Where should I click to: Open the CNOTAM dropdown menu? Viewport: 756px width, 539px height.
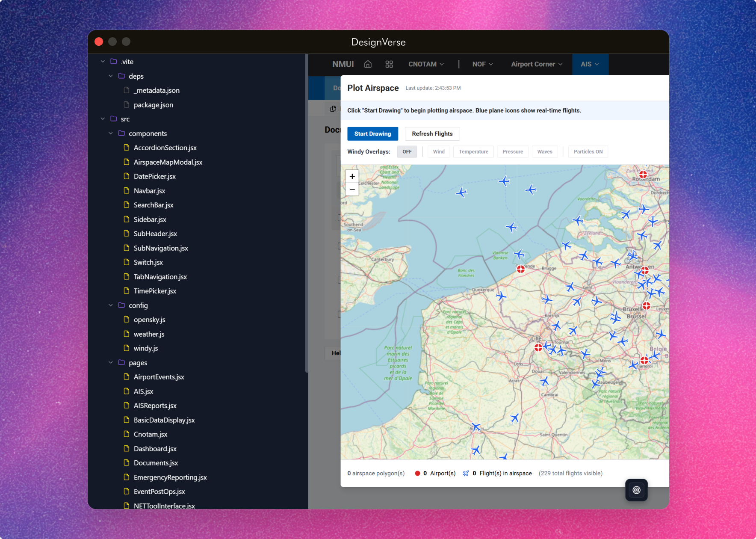tap(425, 64)
